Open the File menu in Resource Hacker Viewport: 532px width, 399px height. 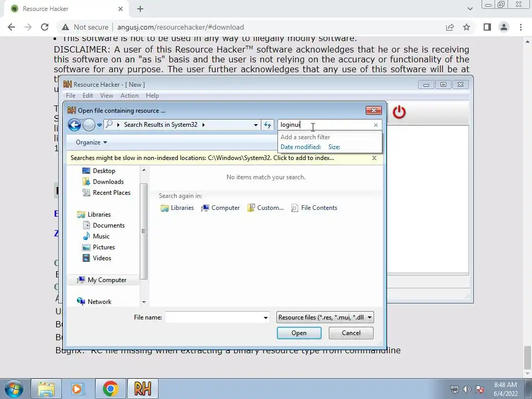(x=71, y=96)
